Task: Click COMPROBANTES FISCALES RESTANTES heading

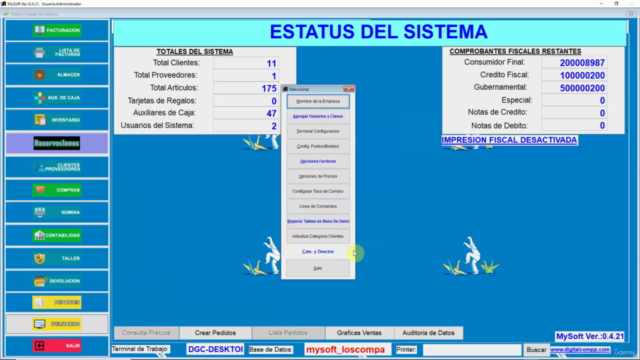Action: pyautogui.click(x=515, y=51)
